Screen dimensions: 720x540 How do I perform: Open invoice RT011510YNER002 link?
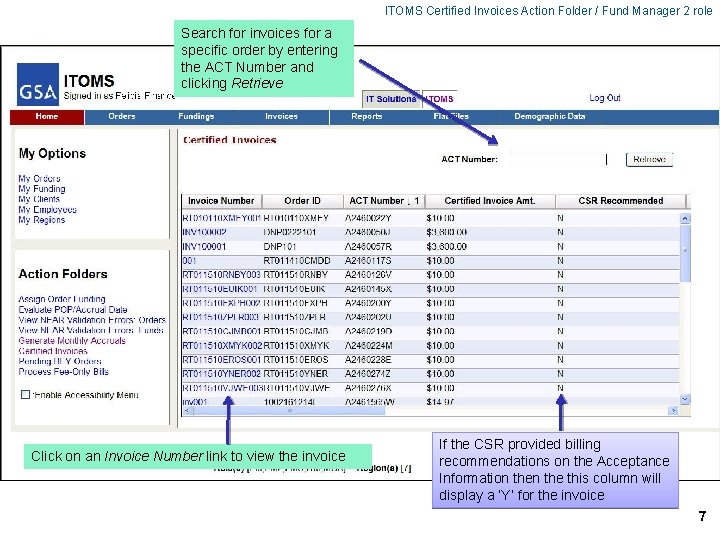click(222, 374)
